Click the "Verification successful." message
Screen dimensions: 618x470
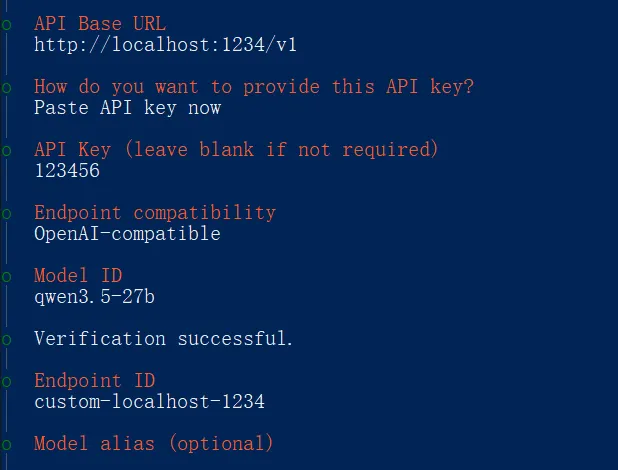[164, 339]
